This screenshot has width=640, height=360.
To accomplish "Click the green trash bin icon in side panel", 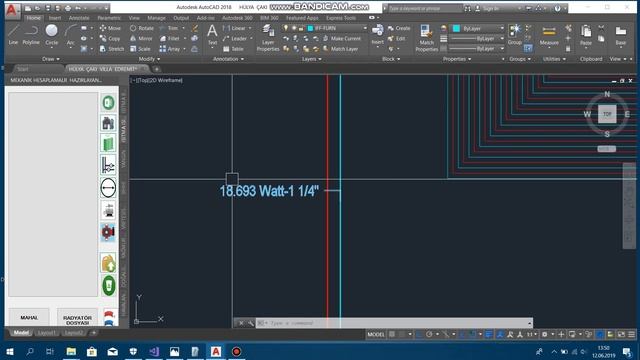I will [x=109, y=285].
